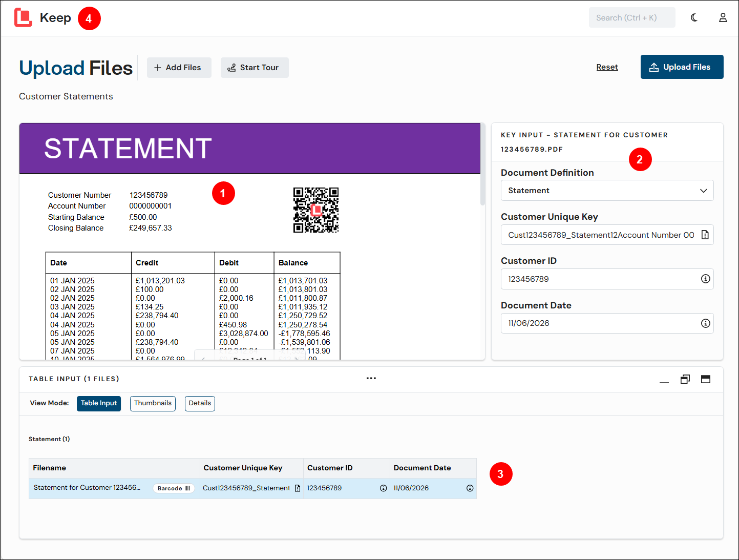Click the Keep logo icon
This screenshot has height=560, width=739.
tap(23, 17)
